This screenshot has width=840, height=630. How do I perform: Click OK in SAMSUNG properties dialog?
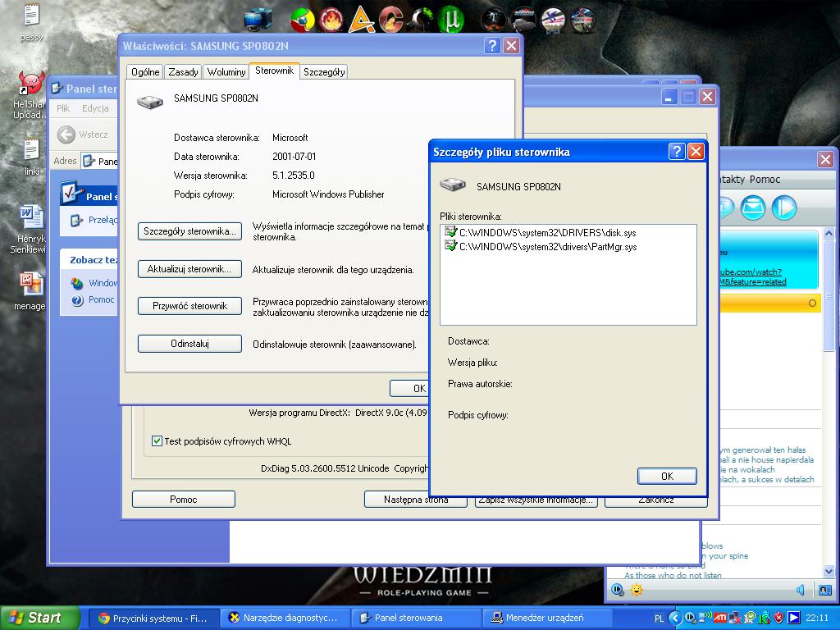click(x=410, y=388)
